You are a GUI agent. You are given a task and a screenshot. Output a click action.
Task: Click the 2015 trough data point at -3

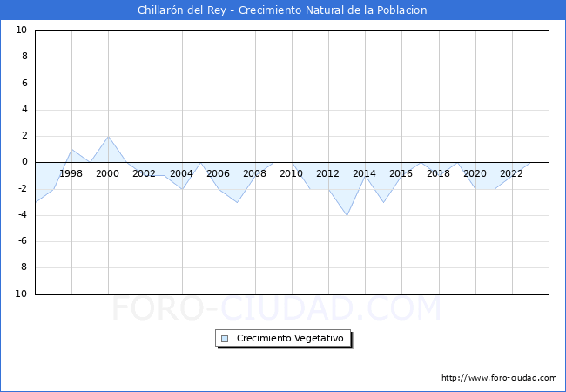tap(383, 202)
